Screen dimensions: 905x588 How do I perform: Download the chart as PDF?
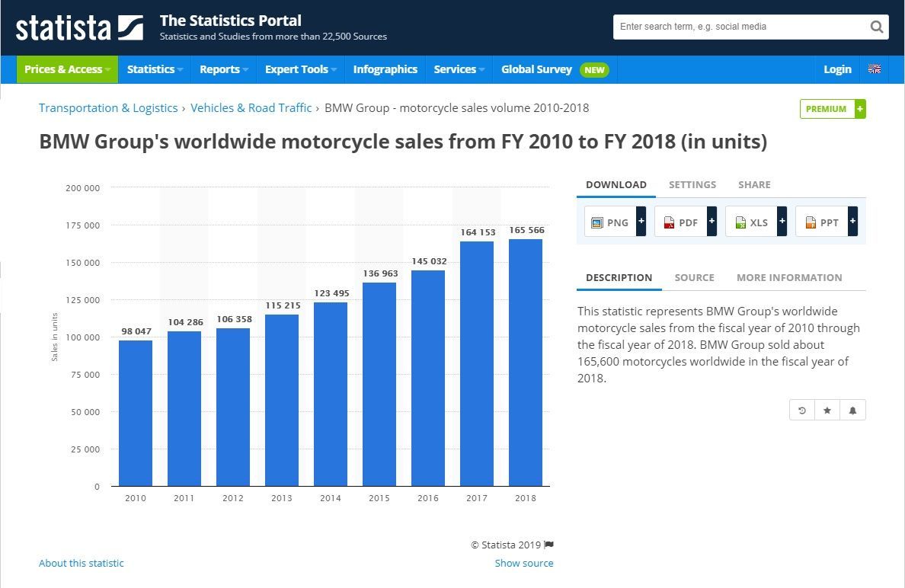(x=680, y=222)
